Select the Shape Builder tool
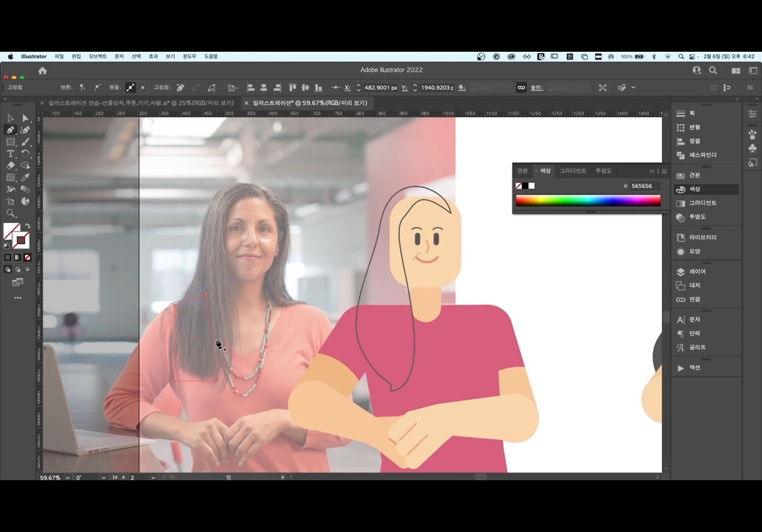The height and width of the screenshot is (532, 762). (25, 165)
